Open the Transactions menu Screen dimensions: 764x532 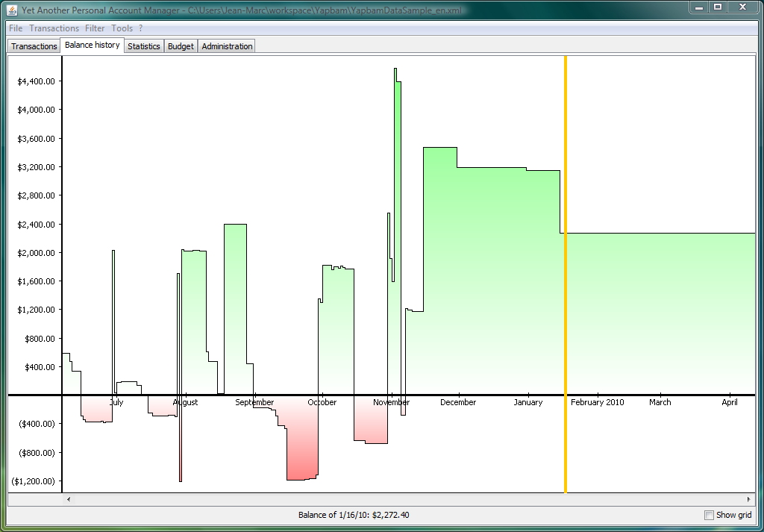(x=54, y=28)
